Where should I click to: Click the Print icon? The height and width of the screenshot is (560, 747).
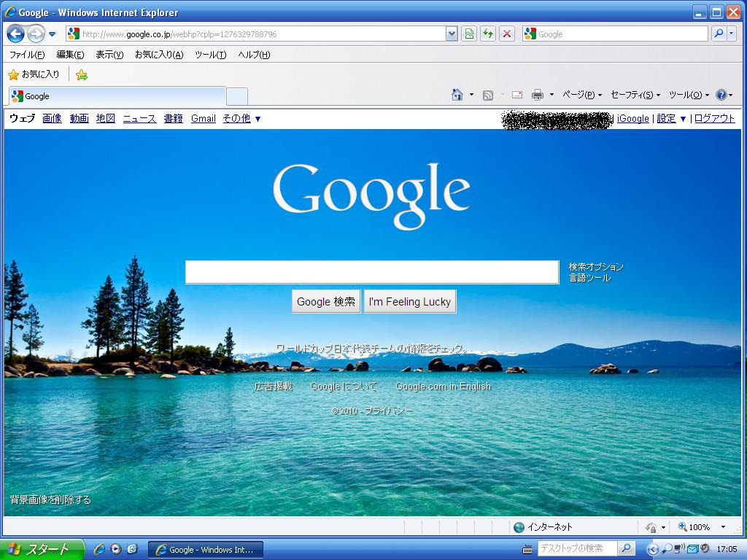tap(538, 96)
